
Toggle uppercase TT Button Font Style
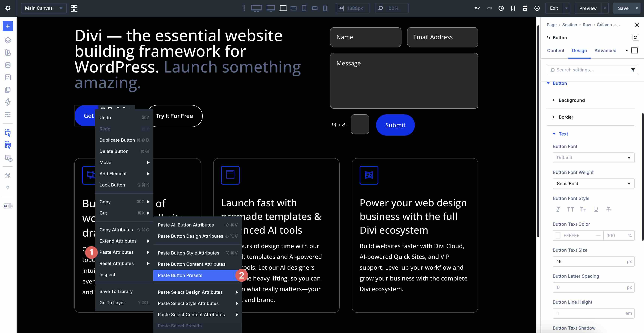click(571, 209)
